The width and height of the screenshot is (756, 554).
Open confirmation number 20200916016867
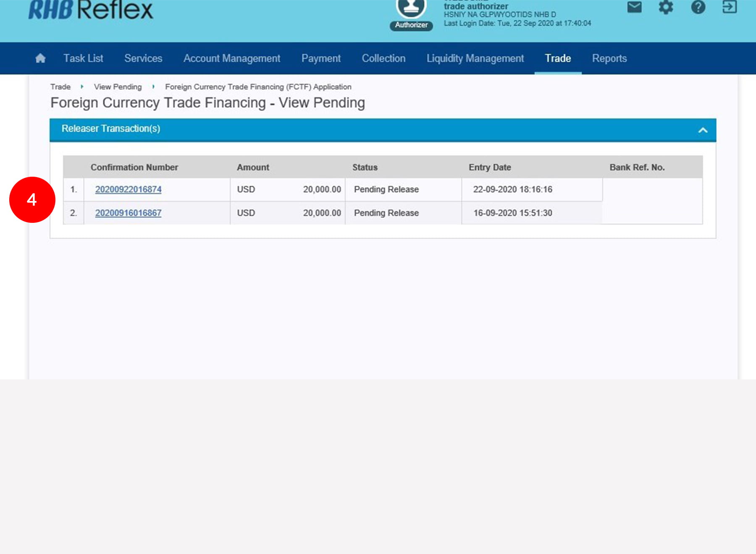[x=128, y=213]
